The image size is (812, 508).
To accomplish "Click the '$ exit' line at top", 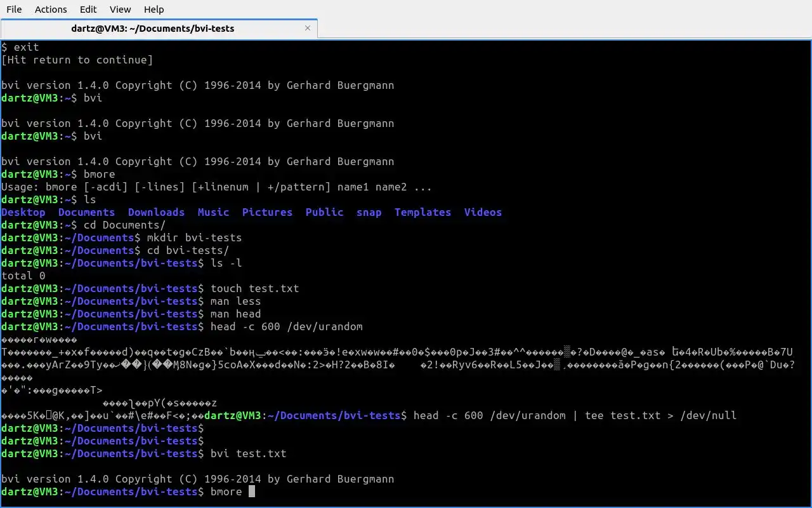I will pyautogui.click(x=20, y=47).
